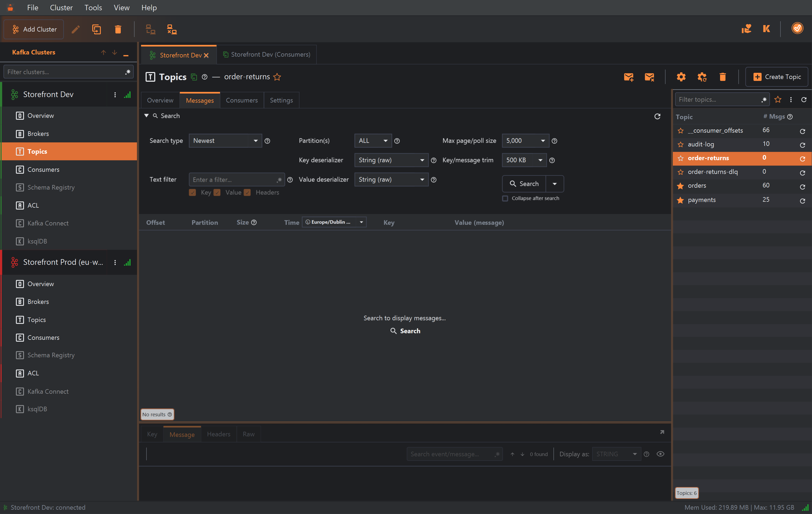
Task: Open the Value deserializer dropdown
Action: [x=391, y=179]
